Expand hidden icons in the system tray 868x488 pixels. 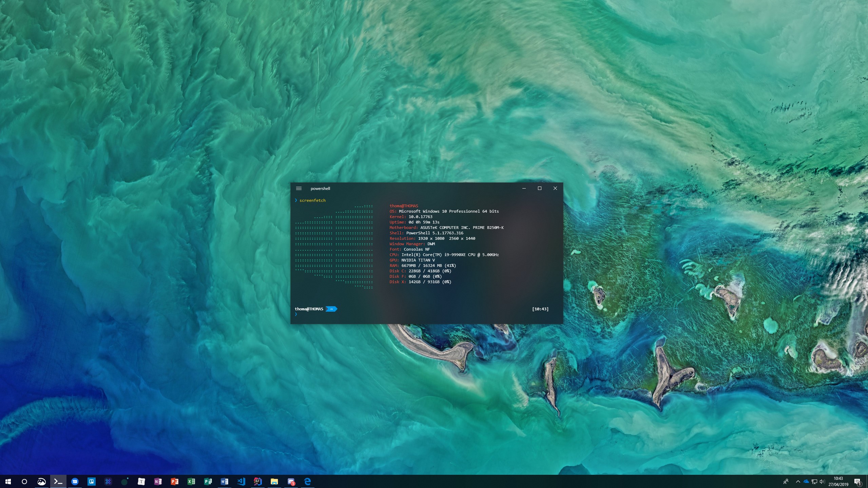[798, 481]
